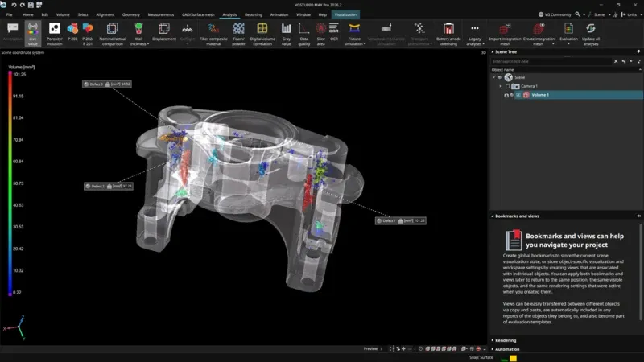
Task: Click the scene tree search input
Action: point(551,61)
